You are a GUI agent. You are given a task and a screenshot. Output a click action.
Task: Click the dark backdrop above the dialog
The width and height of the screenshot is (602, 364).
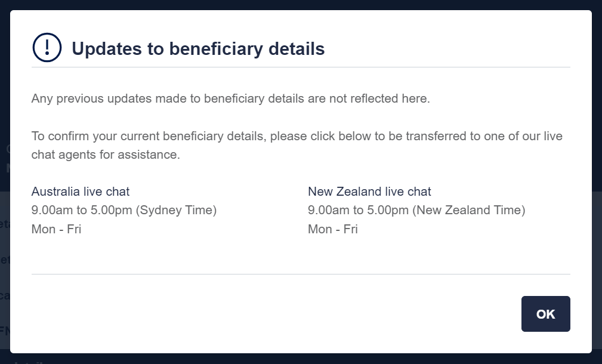(301, 5)
